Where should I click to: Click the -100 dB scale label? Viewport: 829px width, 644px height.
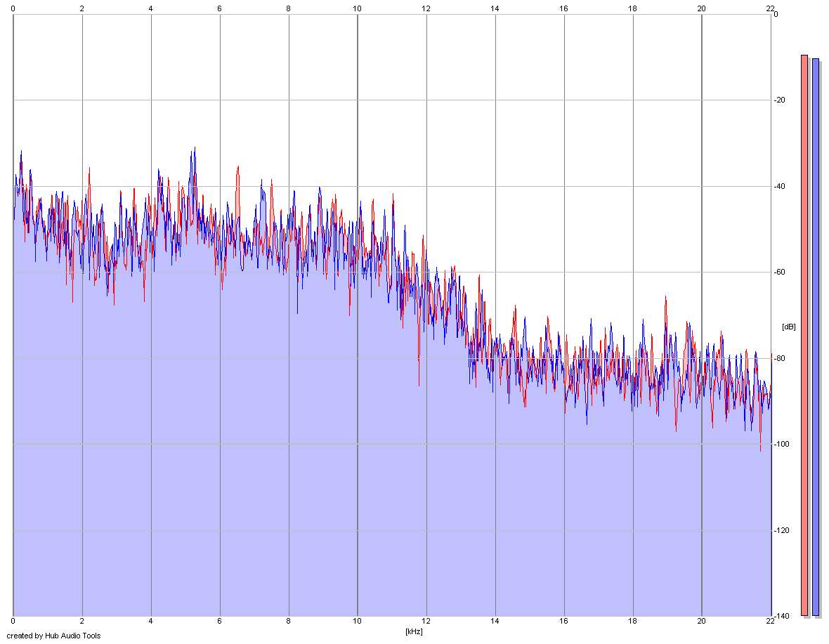click(781, 445)
